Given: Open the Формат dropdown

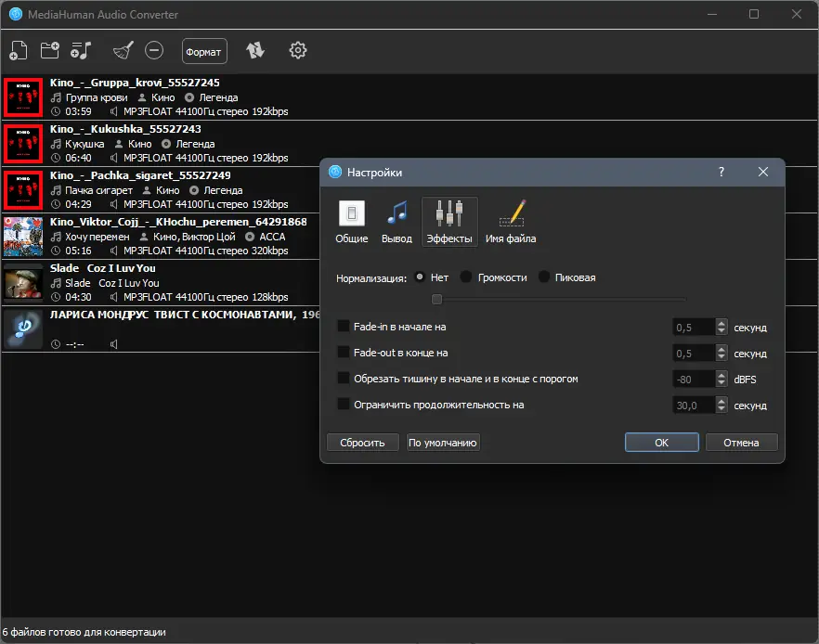Looking at the screenshot, I should [x=203, y=51].
